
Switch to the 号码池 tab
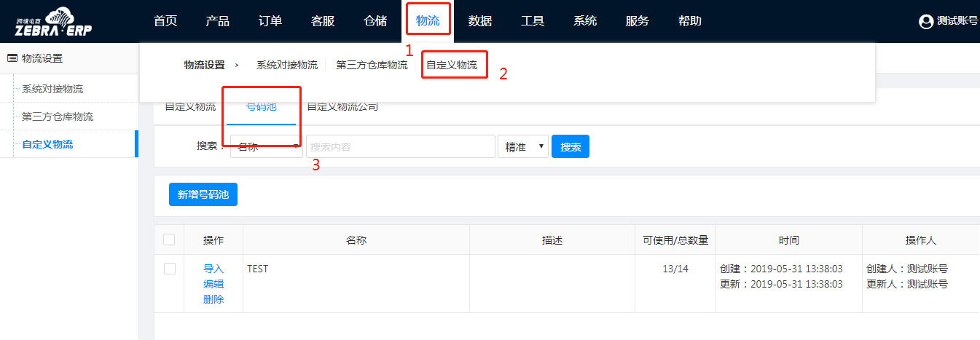(261, 106)
